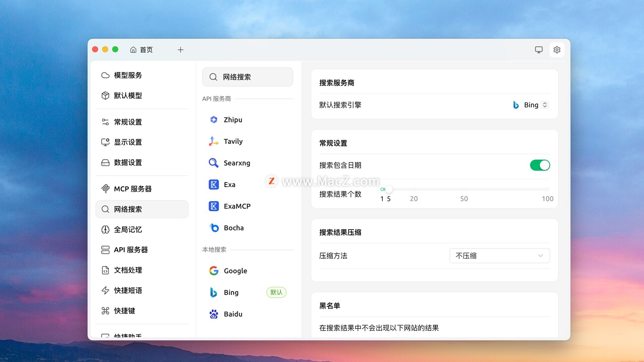This screenshot has width=644, height=362.
Task: Select ExaMCP from API providers
Action: point(237,206)
